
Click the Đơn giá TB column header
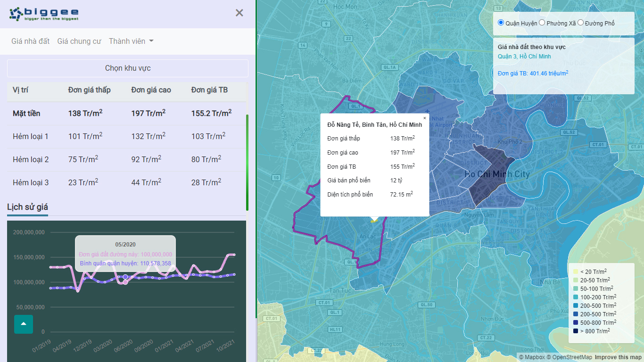click(209, 90)
